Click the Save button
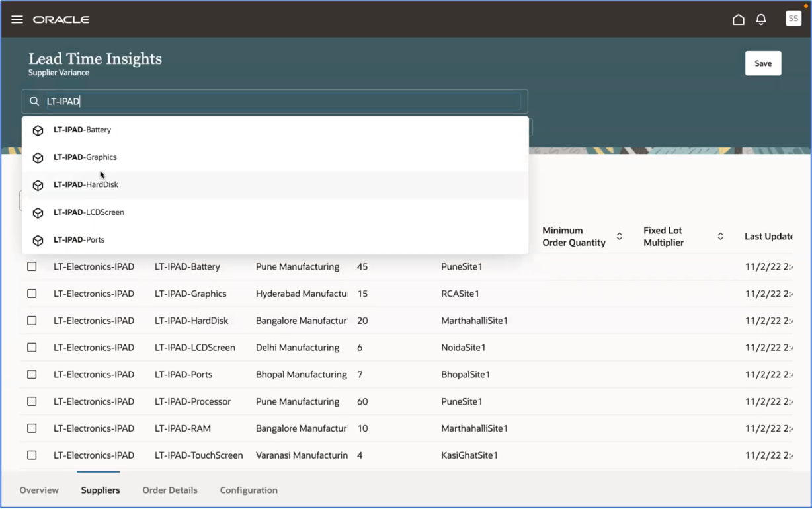This screenshot has width=812, height=509. pos(763,63)
